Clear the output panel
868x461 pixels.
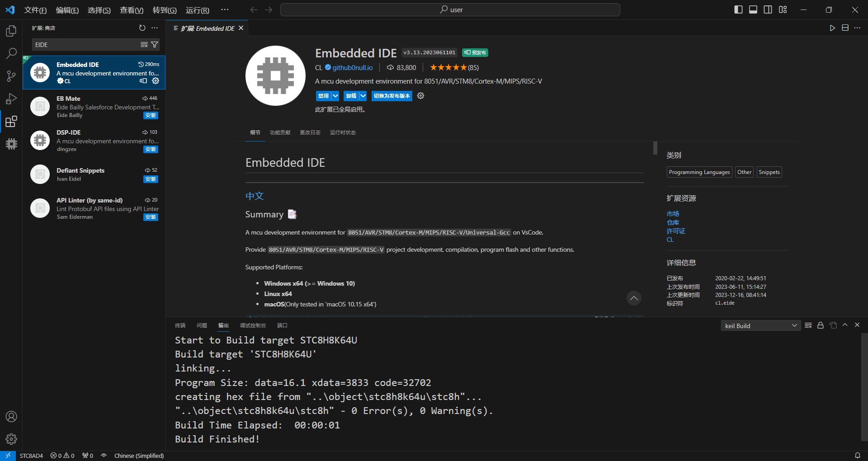point(808,325)
